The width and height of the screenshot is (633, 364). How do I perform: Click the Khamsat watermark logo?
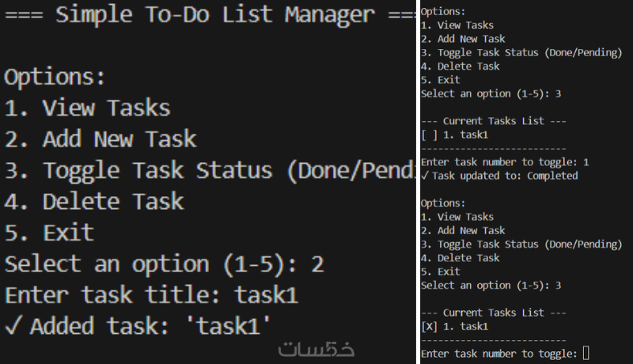[316, 349]
